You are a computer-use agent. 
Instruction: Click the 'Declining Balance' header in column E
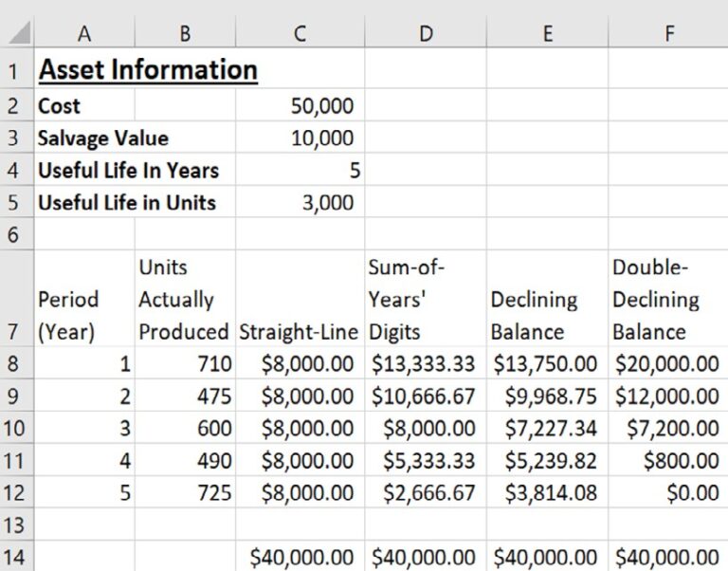547,298
